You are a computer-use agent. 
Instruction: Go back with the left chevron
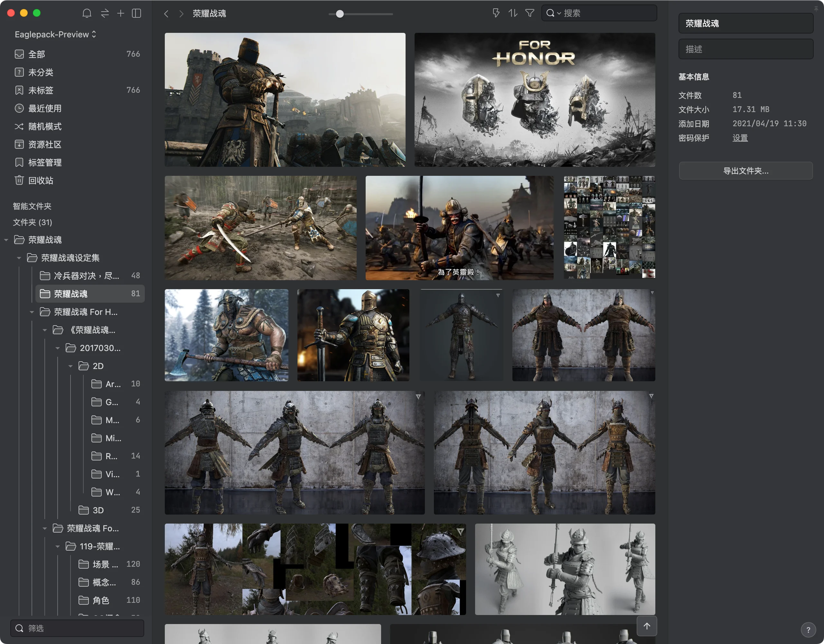point(166,14)
